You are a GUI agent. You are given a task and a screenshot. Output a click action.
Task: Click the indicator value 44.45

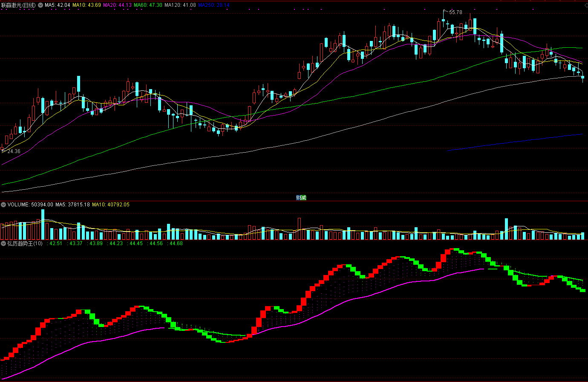(136, 243)
